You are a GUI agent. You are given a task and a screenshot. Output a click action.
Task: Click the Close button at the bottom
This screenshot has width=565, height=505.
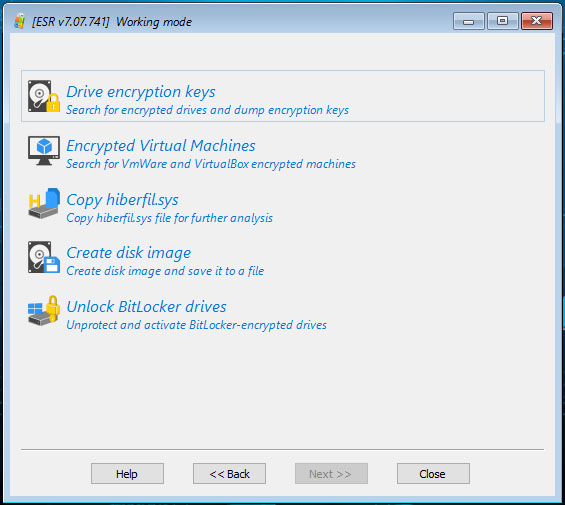(x=433, y=474)
